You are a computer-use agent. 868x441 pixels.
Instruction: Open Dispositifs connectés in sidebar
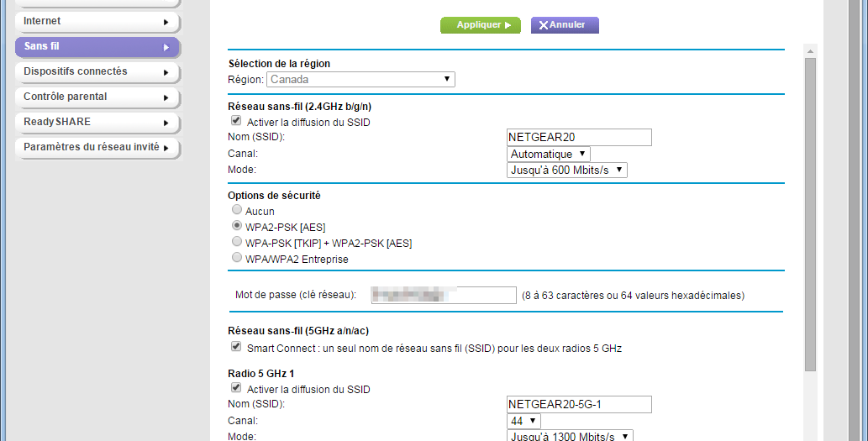(x=97, y=71)
